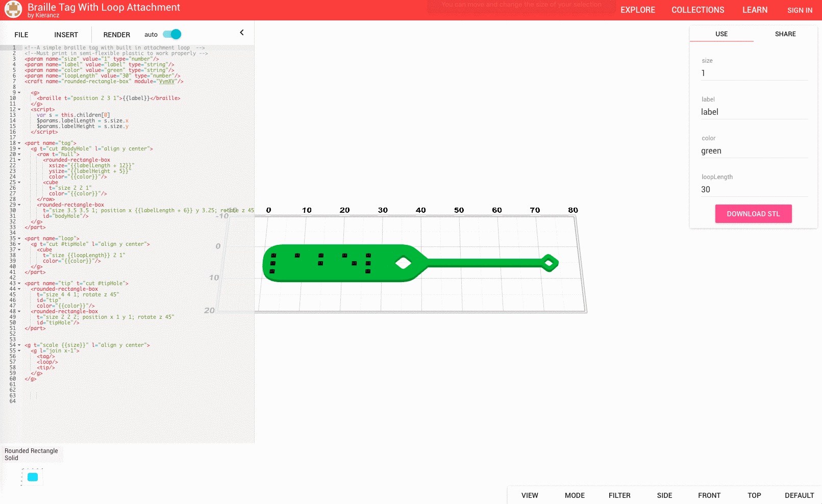The image size is (822, 504).
Task: Click the loopLength field showing 30
Action: [x=754, y=189]
